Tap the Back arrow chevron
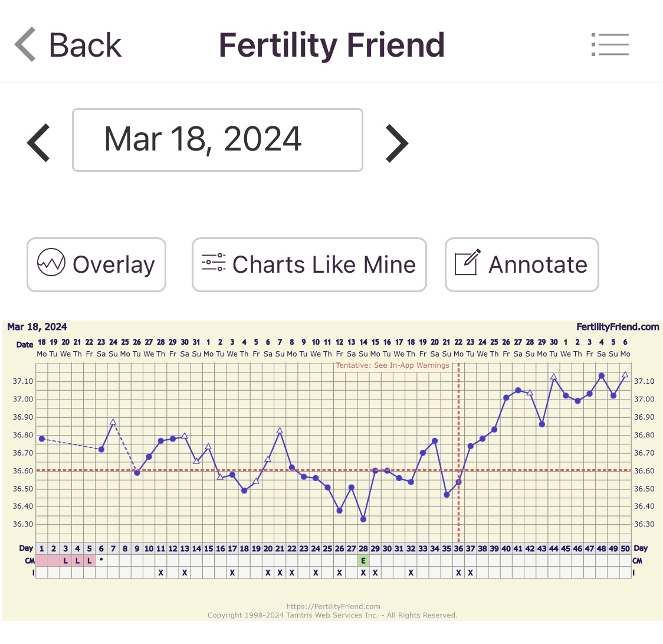Viewport: 663px width, 644px height. [x=25, y=45]
